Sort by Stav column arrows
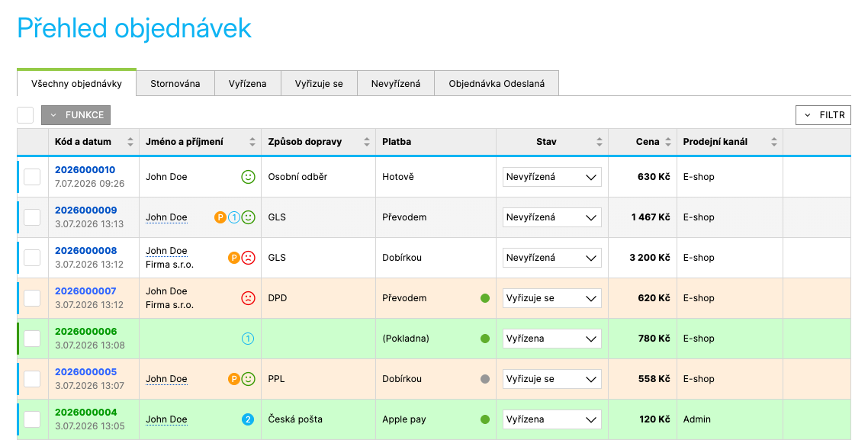868x440 pixels. point(599,142)
